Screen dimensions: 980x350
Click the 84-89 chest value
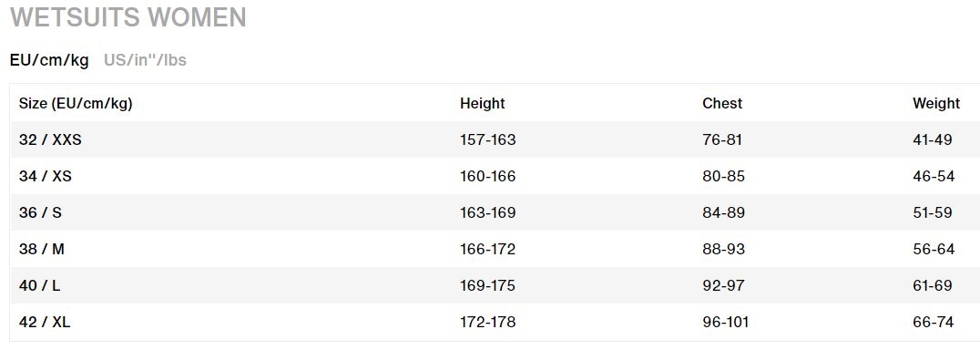click(x=724, y=212)
